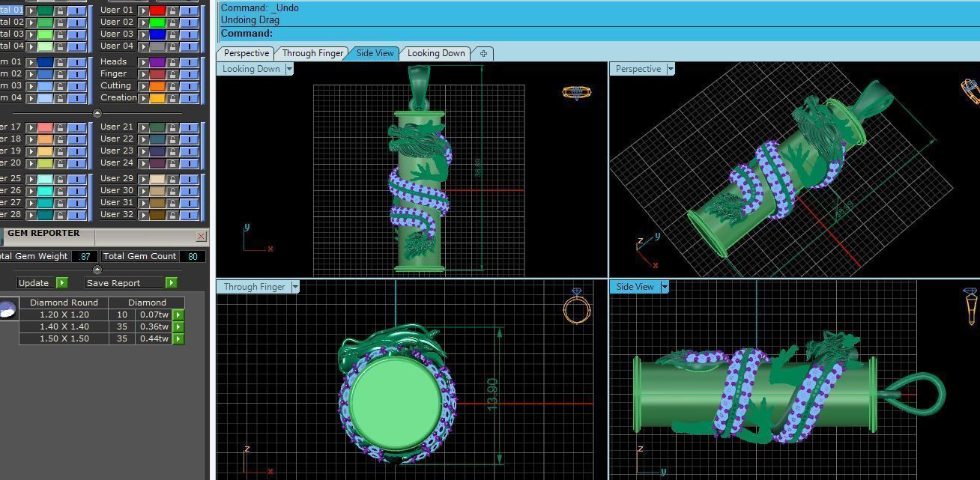Select the User 22 layer name
This screenshot has height=480, width=980.
[116, 139]
